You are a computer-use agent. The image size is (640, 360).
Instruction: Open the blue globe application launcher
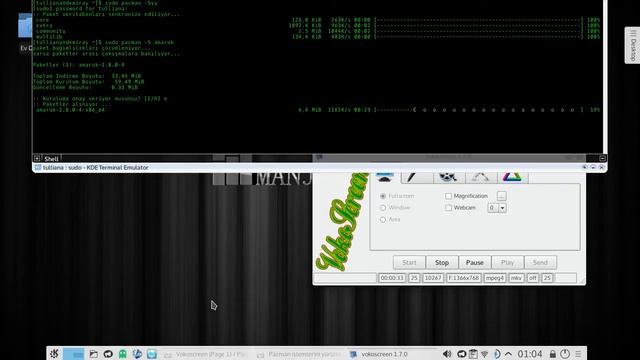137,354
